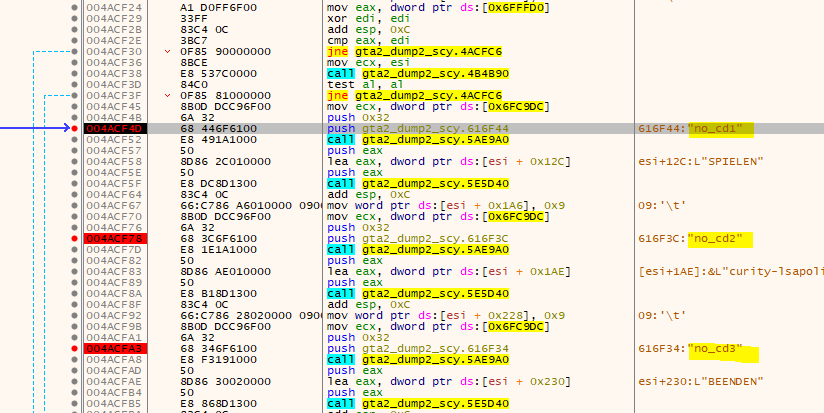Select the call 5AE9A0 instruction at 004ACFA8
Screen dimensions: 824x413
pos(418,359)
